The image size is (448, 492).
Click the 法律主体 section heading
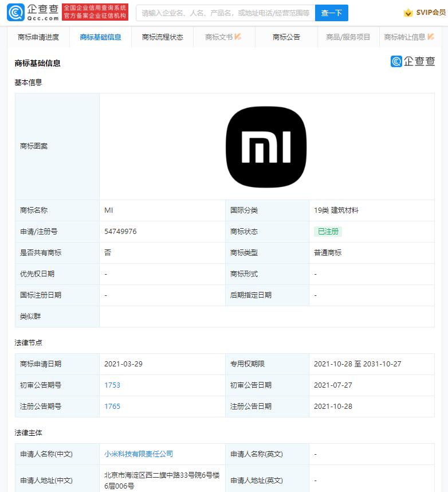(28, 433)
